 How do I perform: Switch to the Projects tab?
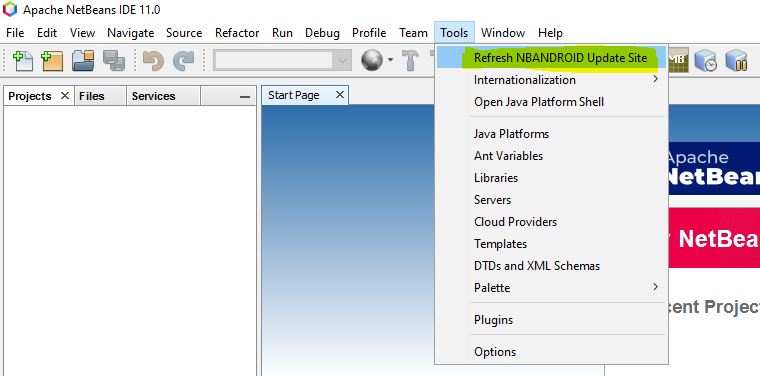click(30, 96)
